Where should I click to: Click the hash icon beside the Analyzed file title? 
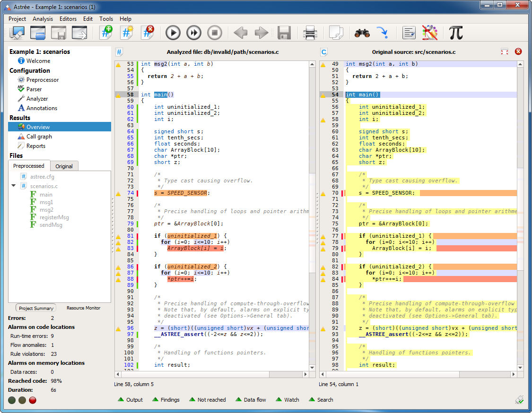click(119, 52)
